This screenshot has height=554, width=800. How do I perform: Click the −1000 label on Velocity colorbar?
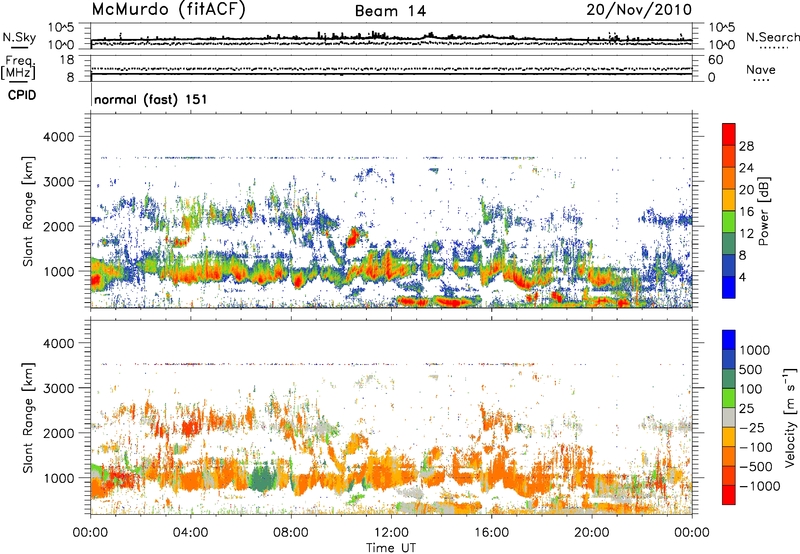[x=759, y=486]
